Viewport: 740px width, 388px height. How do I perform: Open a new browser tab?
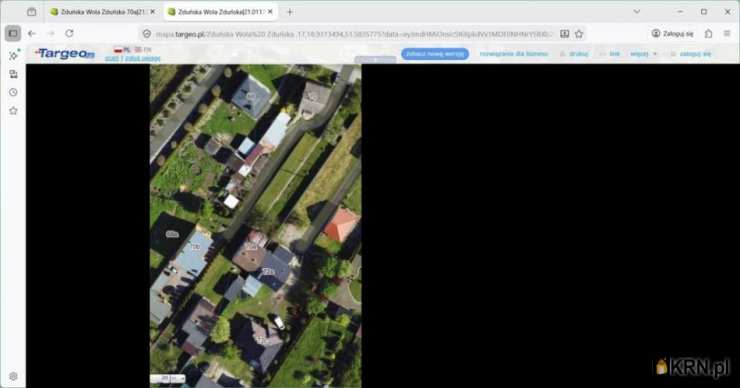click(x=290, y=12)
